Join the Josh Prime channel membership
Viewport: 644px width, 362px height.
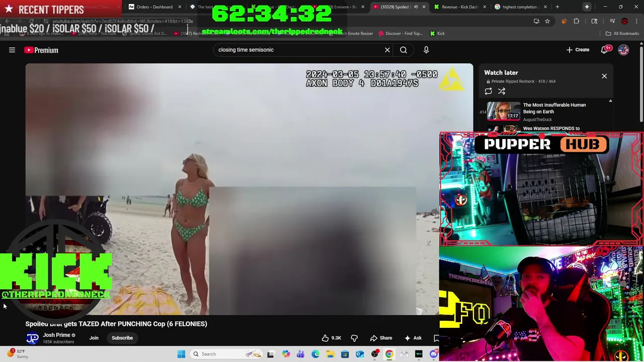pos(94,338)
